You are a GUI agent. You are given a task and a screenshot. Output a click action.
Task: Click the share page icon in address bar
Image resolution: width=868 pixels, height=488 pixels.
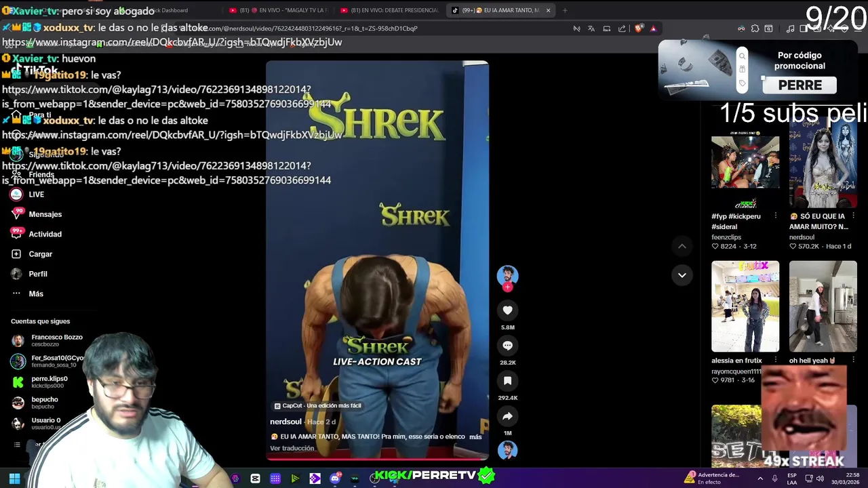click(622, 28)
